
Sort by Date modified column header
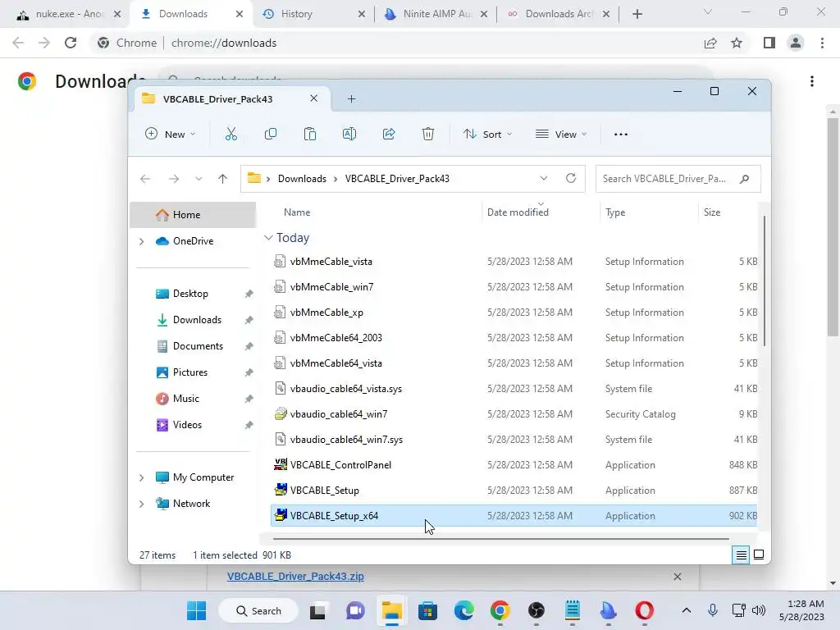click(518, 212)
